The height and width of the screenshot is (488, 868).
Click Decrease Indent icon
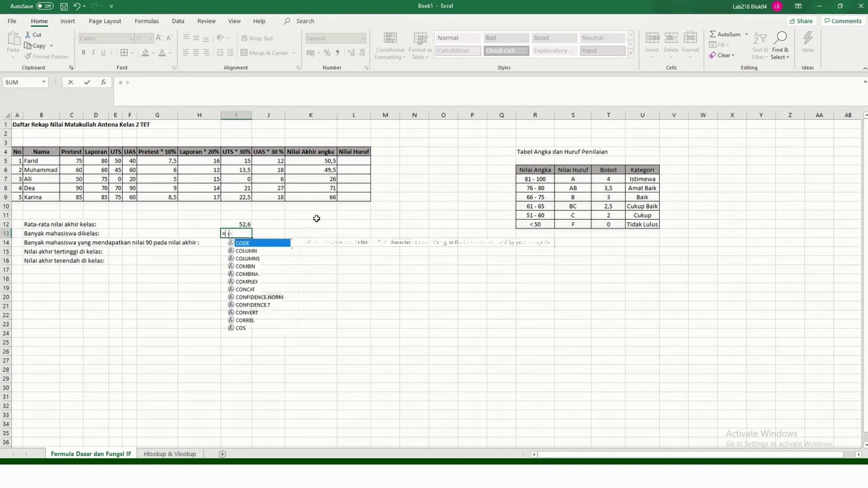[x=220, y=53]
